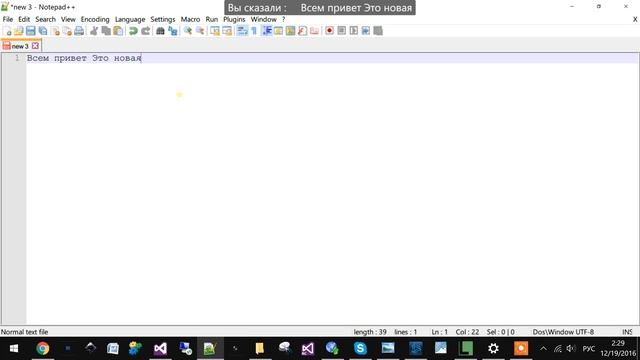
Task: Toggle Word Wrap in the toolbar
Action: 242,31
